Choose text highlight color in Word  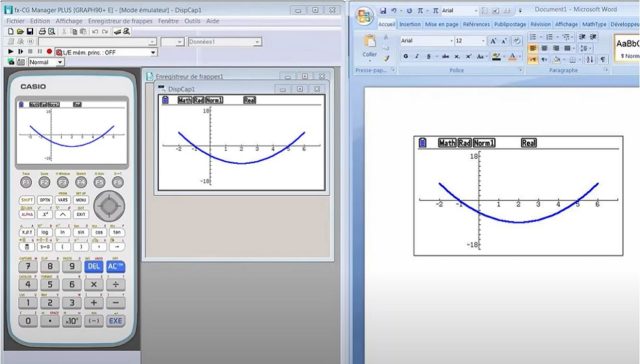[x=496, y=56]
